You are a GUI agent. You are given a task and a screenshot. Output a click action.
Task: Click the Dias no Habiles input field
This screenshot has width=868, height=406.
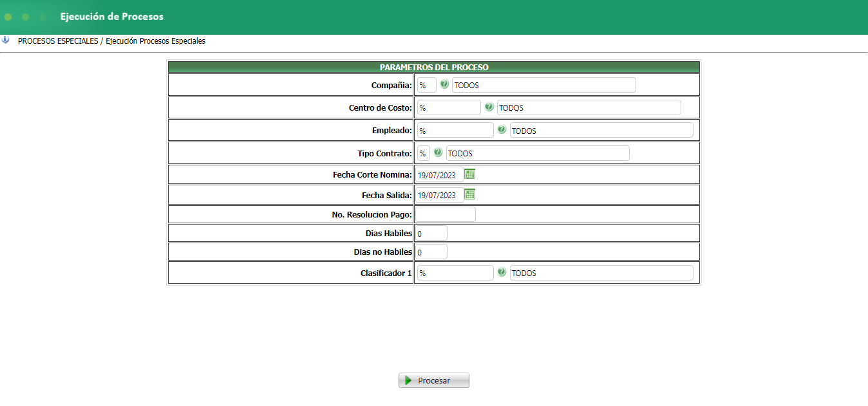[431, 252]
